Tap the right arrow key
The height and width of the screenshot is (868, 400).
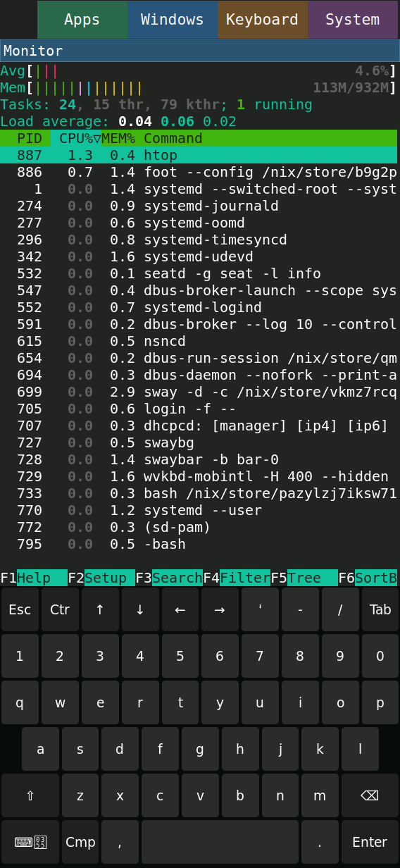tap(220, 609)
